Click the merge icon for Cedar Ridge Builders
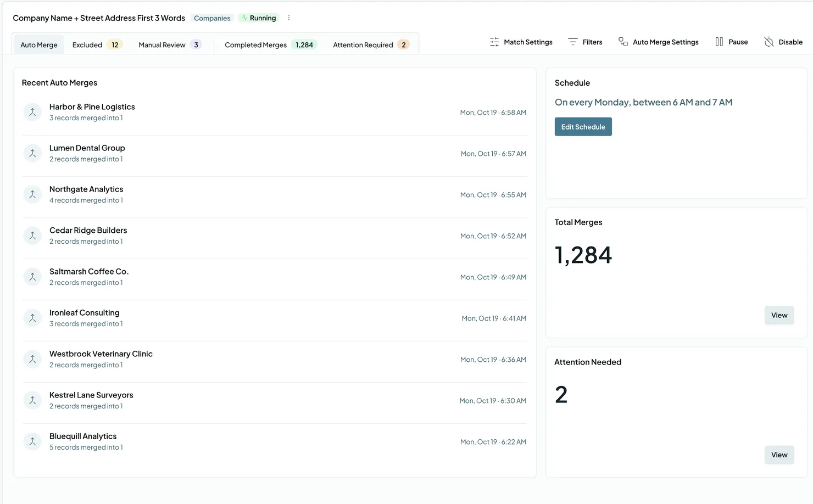 (32, 236)
